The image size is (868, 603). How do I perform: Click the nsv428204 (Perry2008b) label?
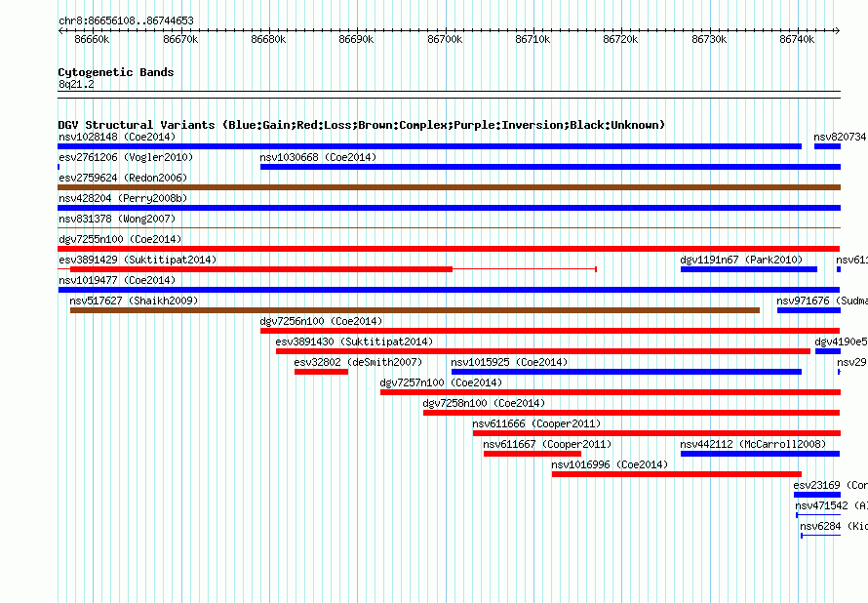click(x=123, y=198)
